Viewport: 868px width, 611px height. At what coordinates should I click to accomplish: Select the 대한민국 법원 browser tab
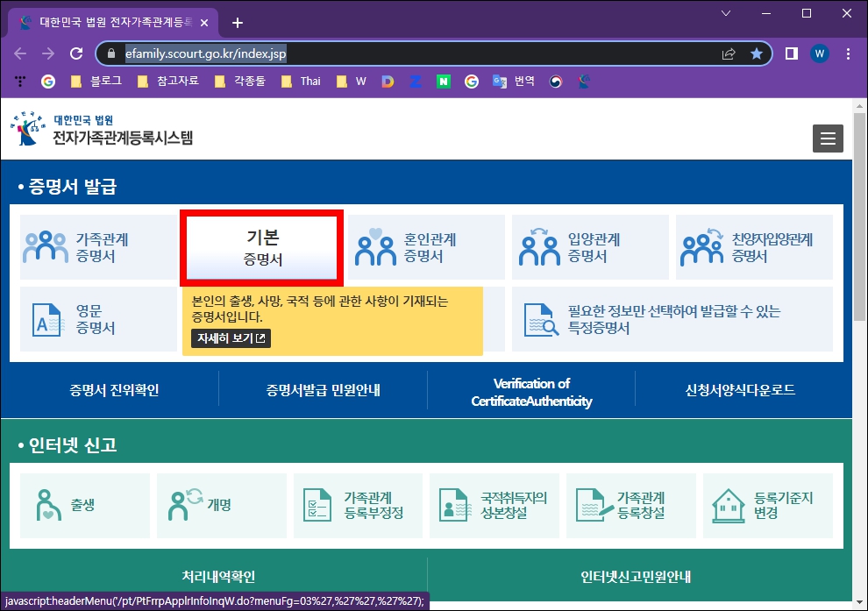pos(105,22)
